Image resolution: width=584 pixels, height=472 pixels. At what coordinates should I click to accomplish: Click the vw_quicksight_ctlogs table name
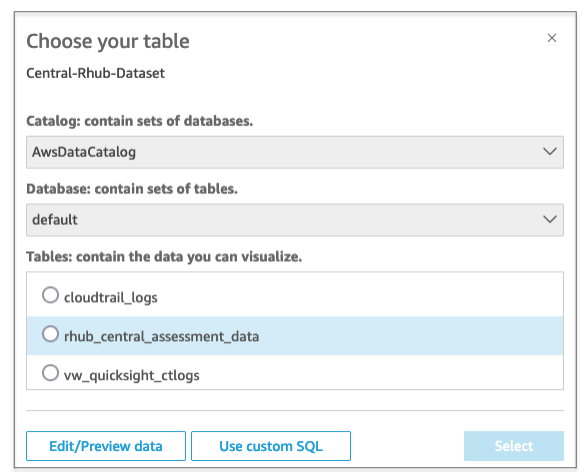(131, 375)
